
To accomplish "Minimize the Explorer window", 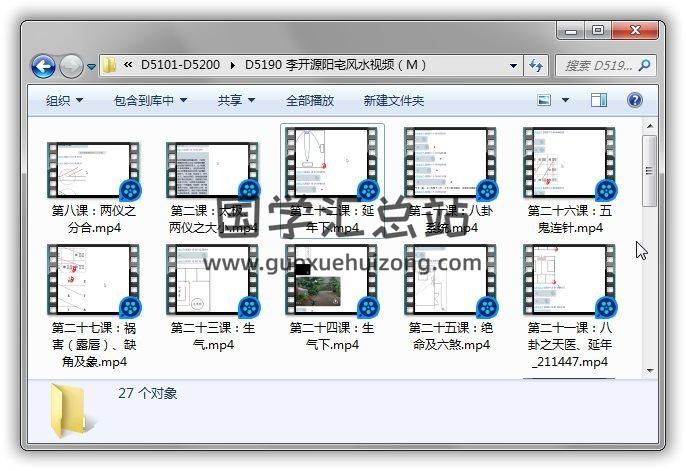I will click(x=570, y=31).
